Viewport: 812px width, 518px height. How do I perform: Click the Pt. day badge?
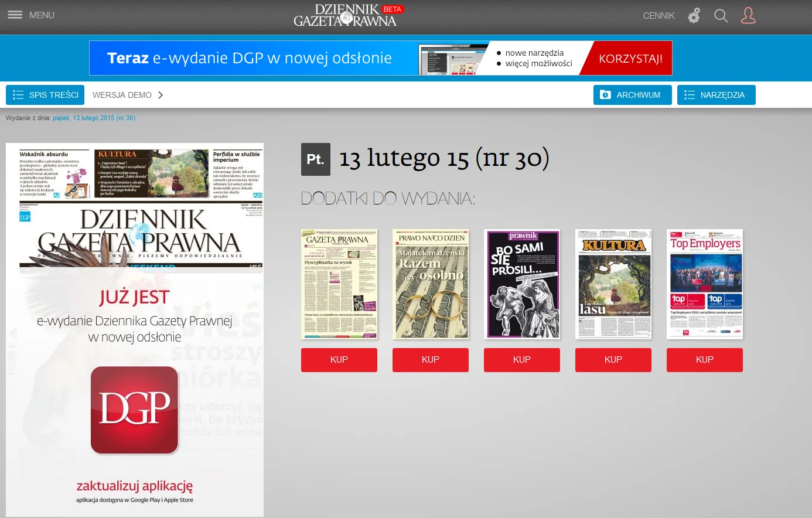315,159
